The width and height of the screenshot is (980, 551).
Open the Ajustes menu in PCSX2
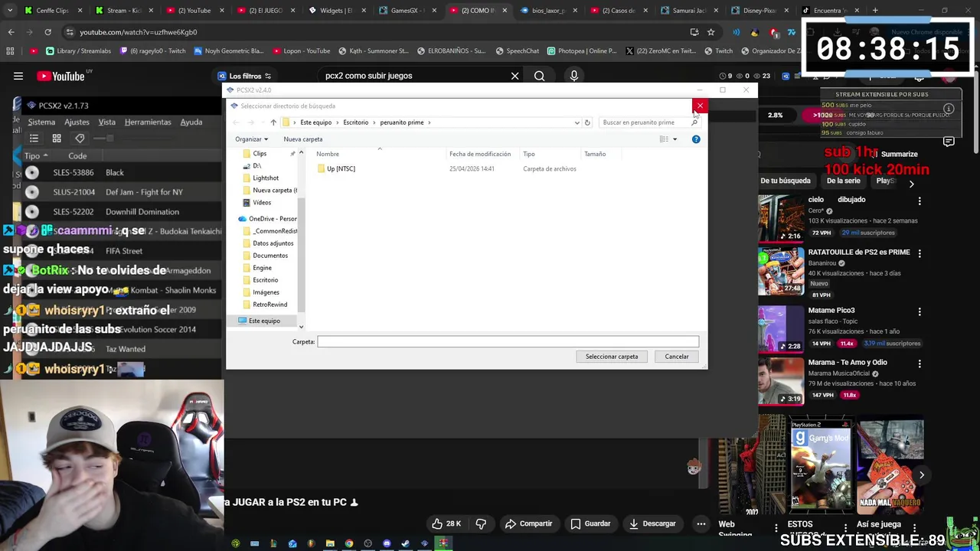click(x=77, y=122)
